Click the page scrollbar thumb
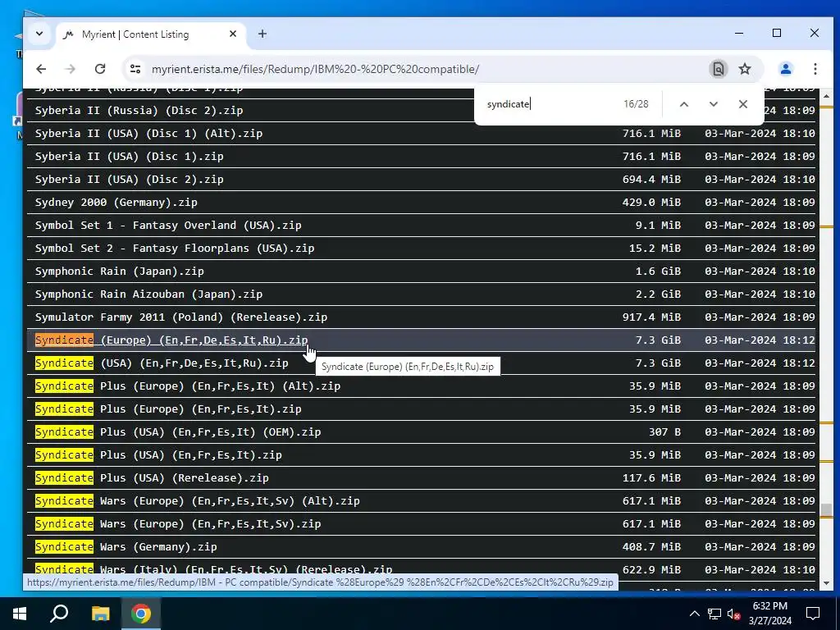840x630 pixels. point(826,510)
